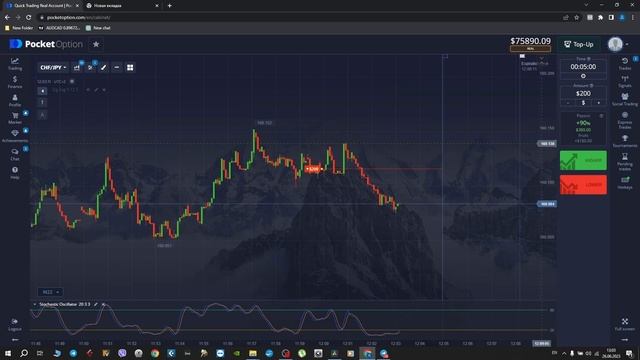Open the chart type settings icon
640x360 pixels.
pos(77,67)
